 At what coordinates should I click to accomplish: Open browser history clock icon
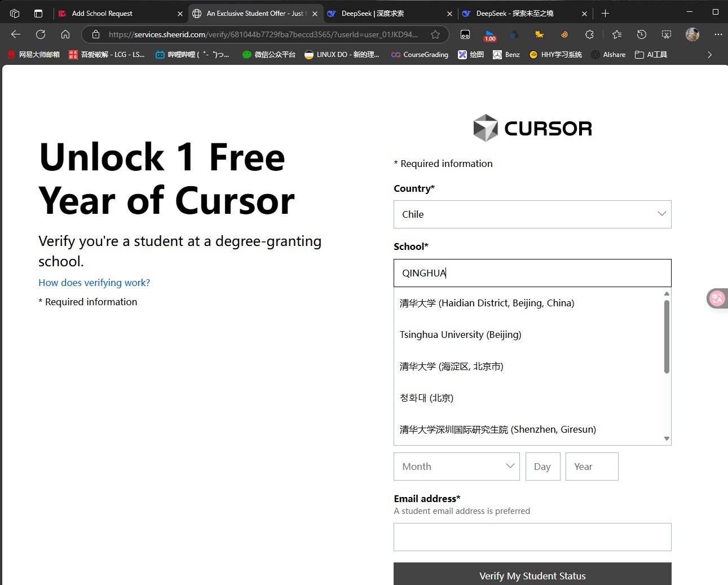pyautogui.click(x=642, y=34)
